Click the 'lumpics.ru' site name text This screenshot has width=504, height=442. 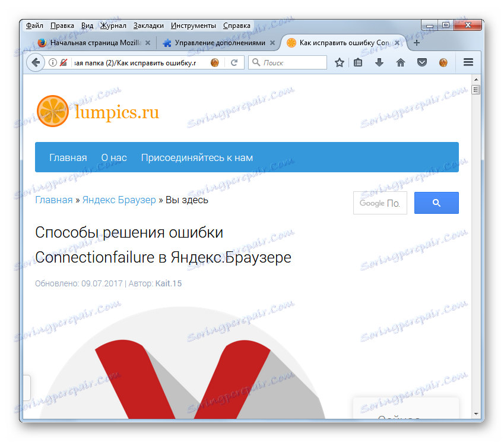coord(117,112)
